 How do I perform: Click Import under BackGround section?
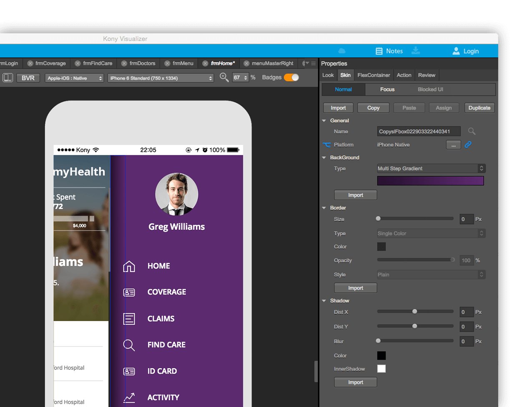click(x=355, y=195)
